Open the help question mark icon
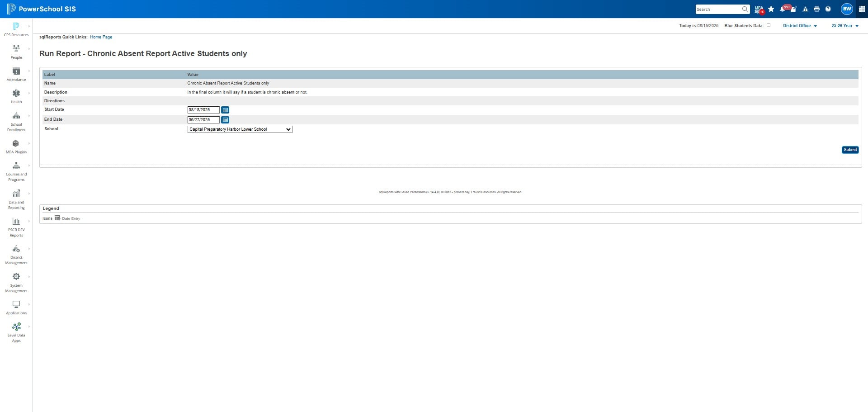Screen dimensions: 868x412 pos(828,9)
